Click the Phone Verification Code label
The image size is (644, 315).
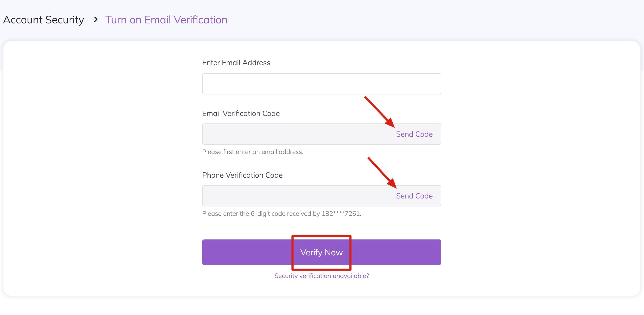pyautogui.click(x=242, y=175)
